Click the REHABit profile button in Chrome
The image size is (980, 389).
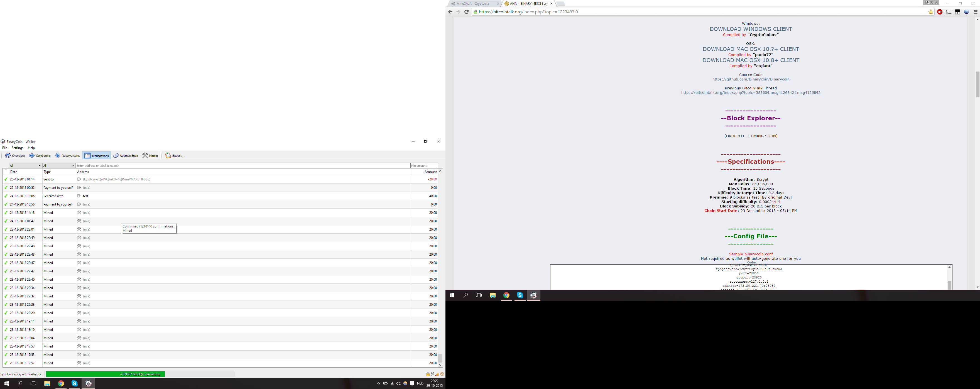[931, 3]
